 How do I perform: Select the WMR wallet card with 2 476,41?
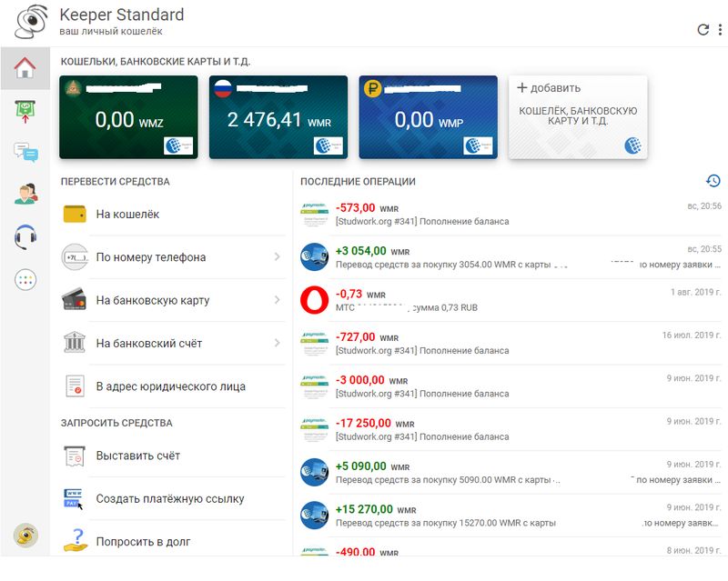coord(278,116)
